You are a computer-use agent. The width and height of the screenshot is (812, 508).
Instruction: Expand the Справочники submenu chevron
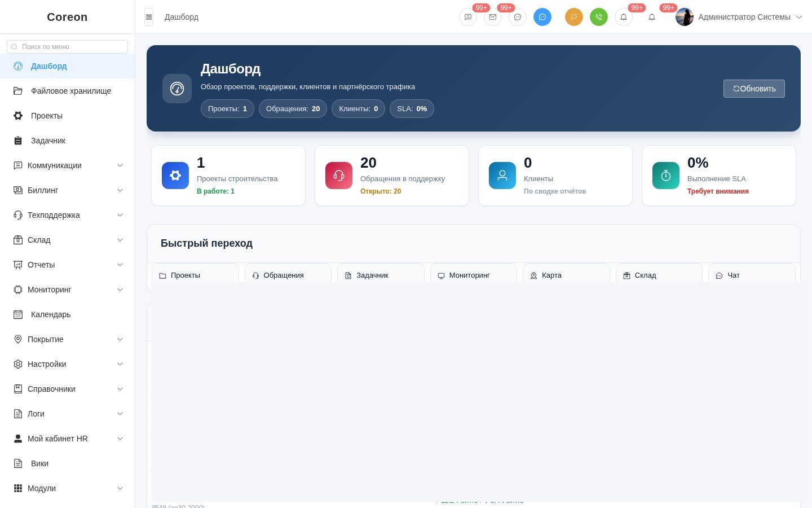(120, 389)
